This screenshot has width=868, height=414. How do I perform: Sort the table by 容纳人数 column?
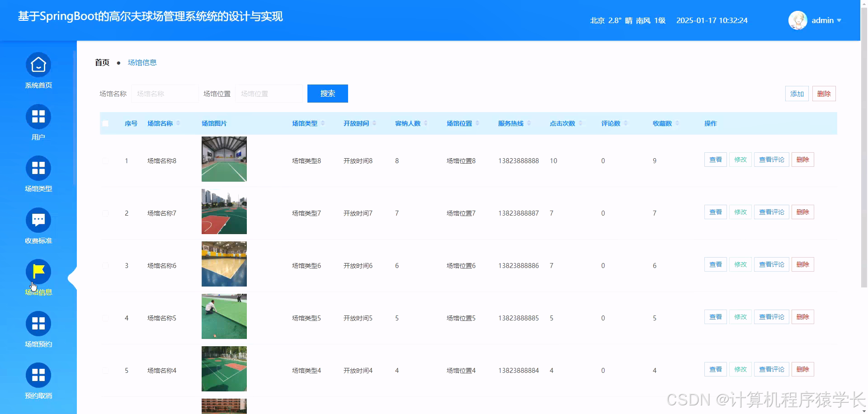pos(408,123)
